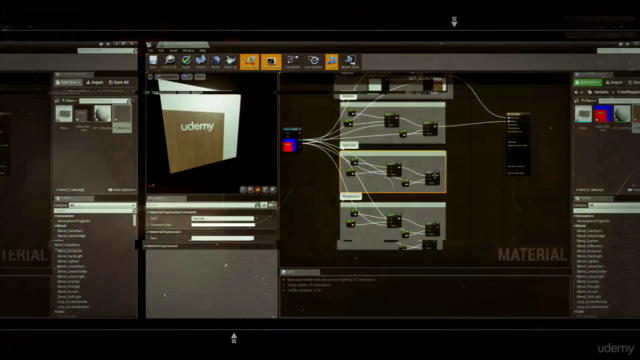Open the Lit view mode dropdown
Image resolution: width=640 pixels, height=360 pixels.
187,77
